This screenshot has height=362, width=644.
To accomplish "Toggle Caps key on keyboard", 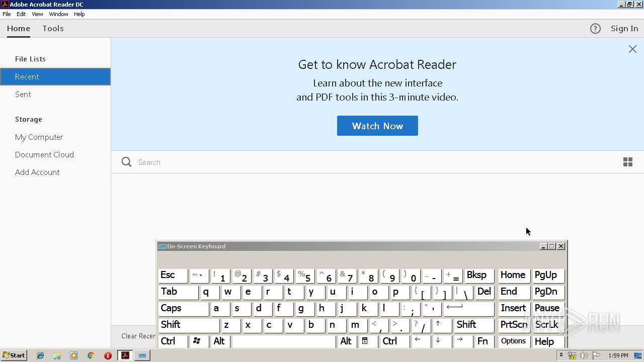I will pos(184,308).
